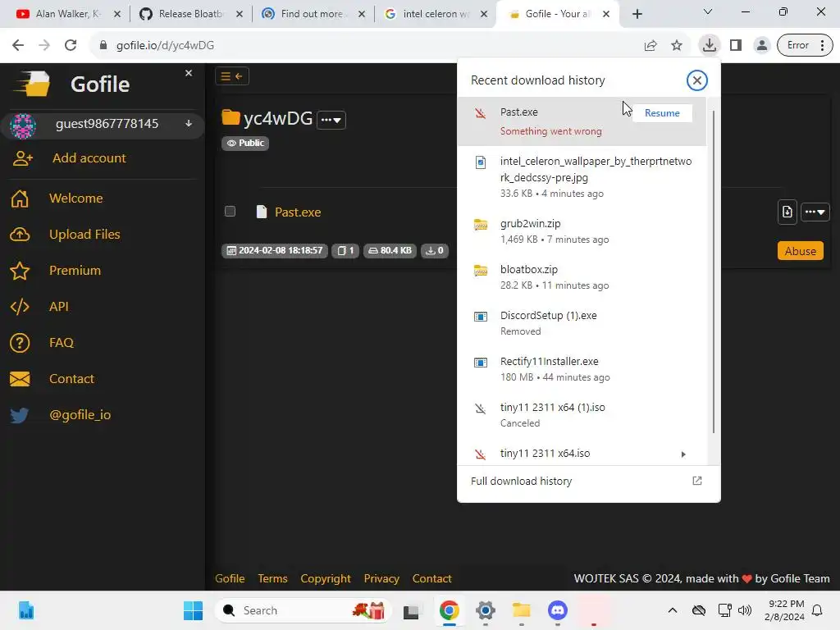Viewport: 840px width, 630px height.
Task: Open File Explorer from taskbar
Action: click(x=521, y=610)
